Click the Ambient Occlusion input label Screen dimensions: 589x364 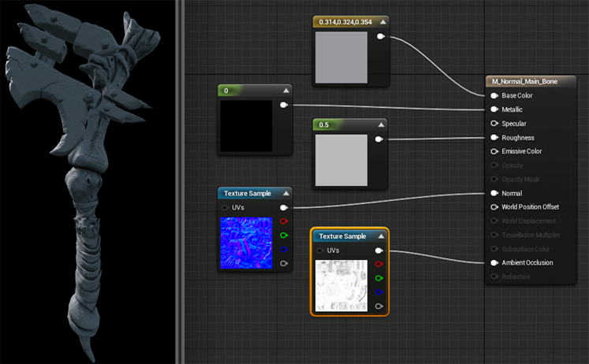point(527,262)
